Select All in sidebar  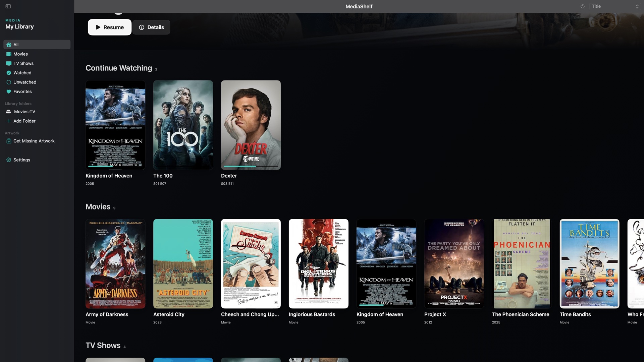pyautogui.click(x=37, y=45)
